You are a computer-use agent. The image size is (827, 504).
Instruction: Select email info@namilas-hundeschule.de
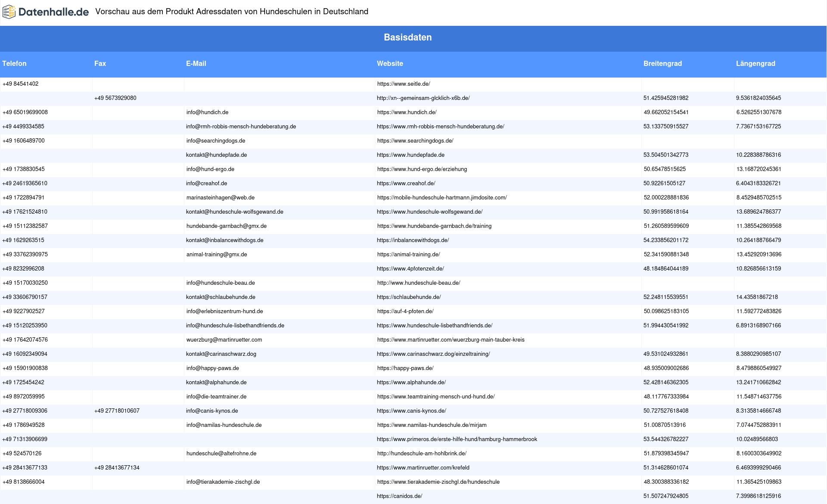224,425
